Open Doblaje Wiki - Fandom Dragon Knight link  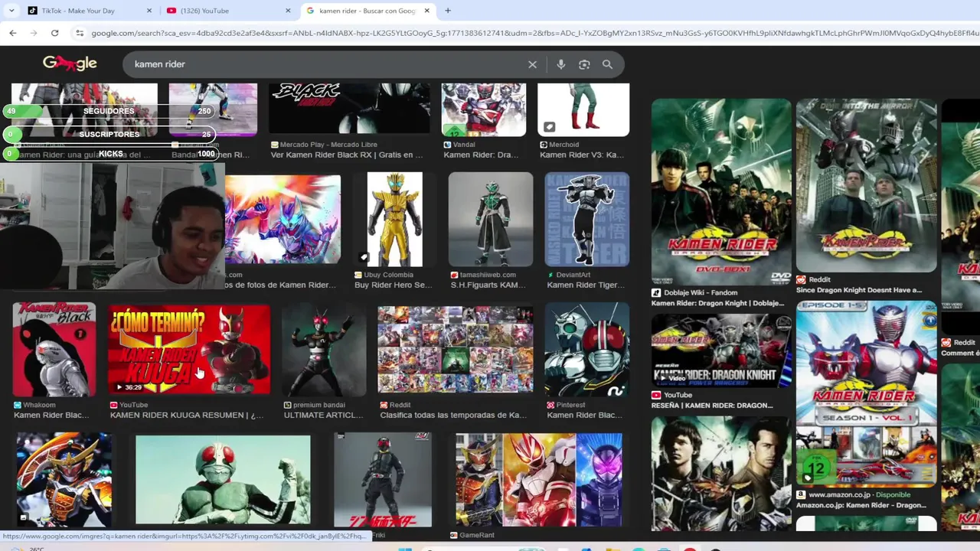(x=717, y=298)
